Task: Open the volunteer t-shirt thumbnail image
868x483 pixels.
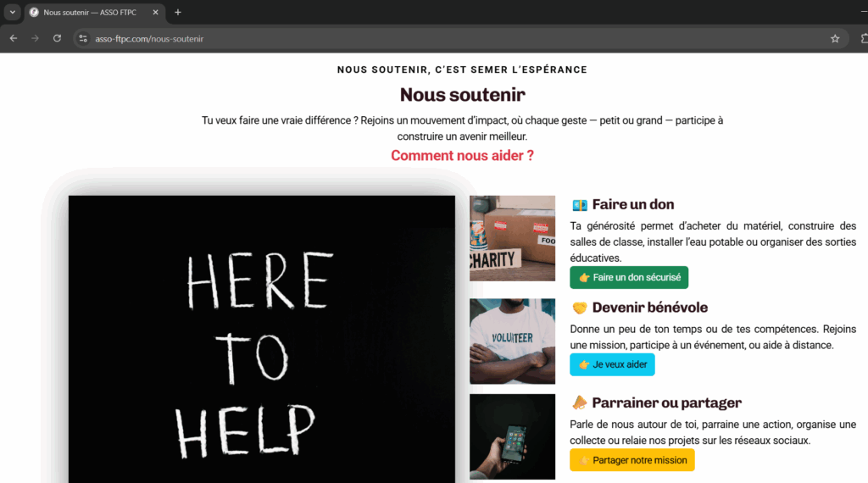Action: coord(512,341)
